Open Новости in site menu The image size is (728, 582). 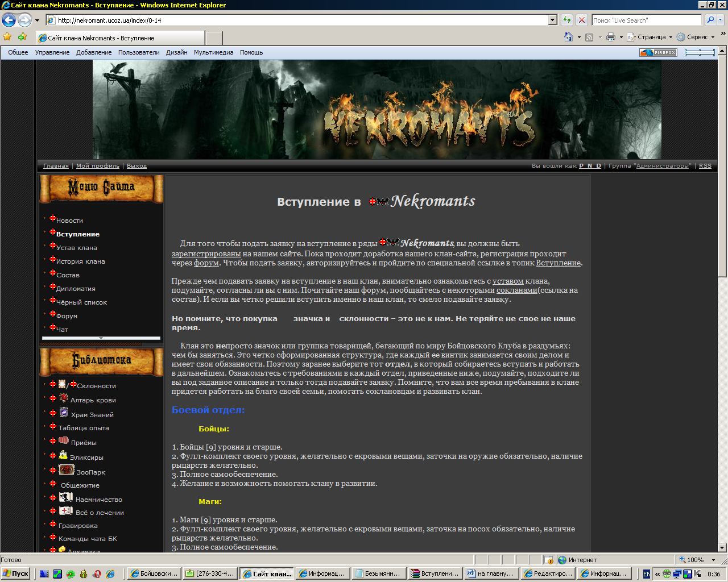tap(69, 221)
